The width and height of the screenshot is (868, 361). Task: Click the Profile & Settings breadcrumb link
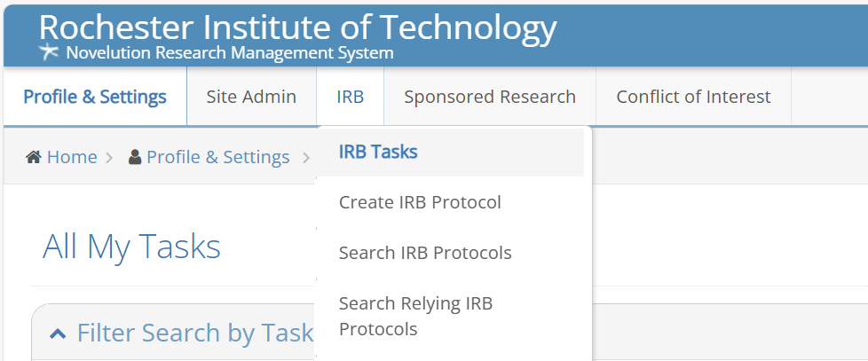click(217, 157)
